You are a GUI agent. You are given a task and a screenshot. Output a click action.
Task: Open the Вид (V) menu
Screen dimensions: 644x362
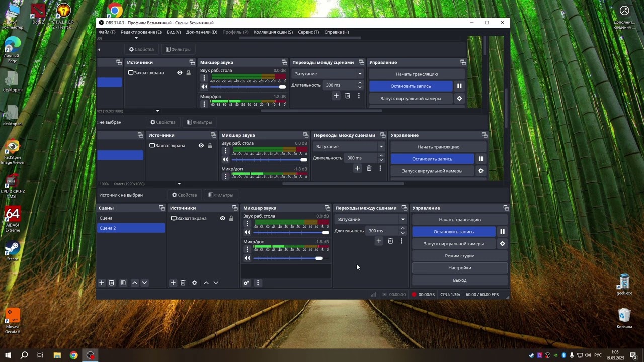point(174,32)
